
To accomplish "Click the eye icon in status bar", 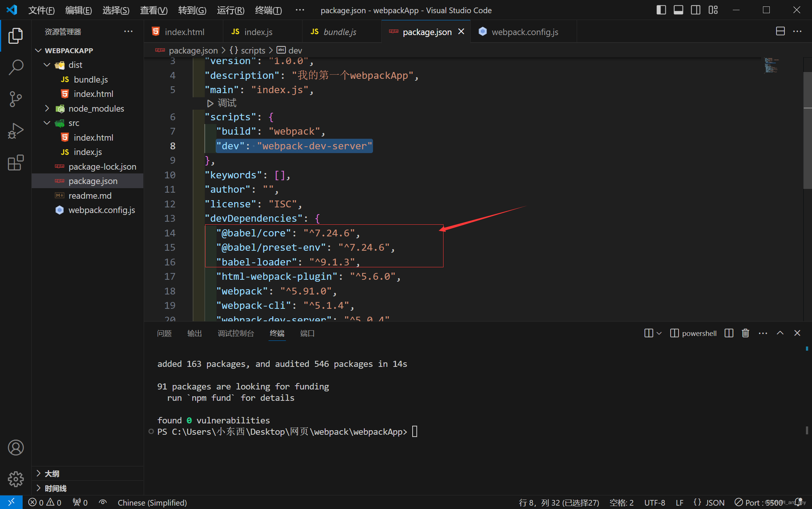I will tap(103, 503).
